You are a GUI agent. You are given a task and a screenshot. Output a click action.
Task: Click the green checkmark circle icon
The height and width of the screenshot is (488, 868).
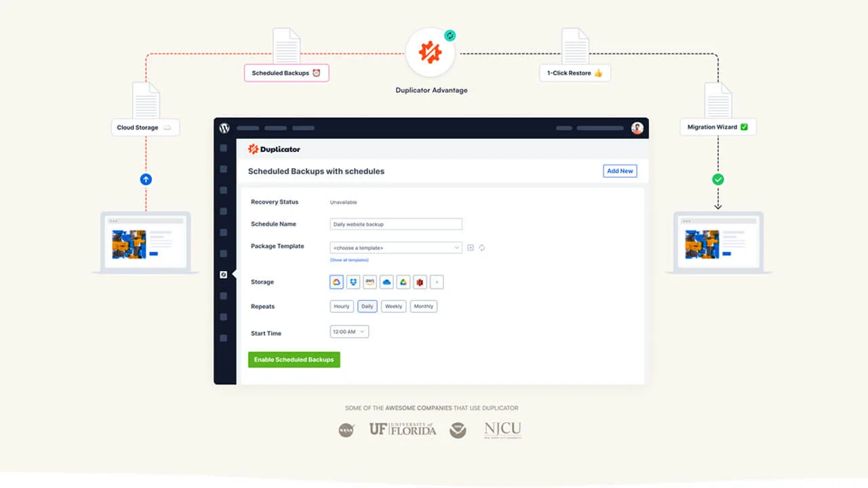718,180
